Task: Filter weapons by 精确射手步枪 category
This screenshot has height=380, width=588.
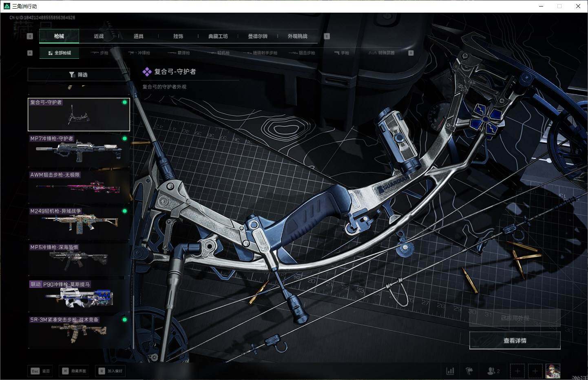Action: [x=260, y=53]
